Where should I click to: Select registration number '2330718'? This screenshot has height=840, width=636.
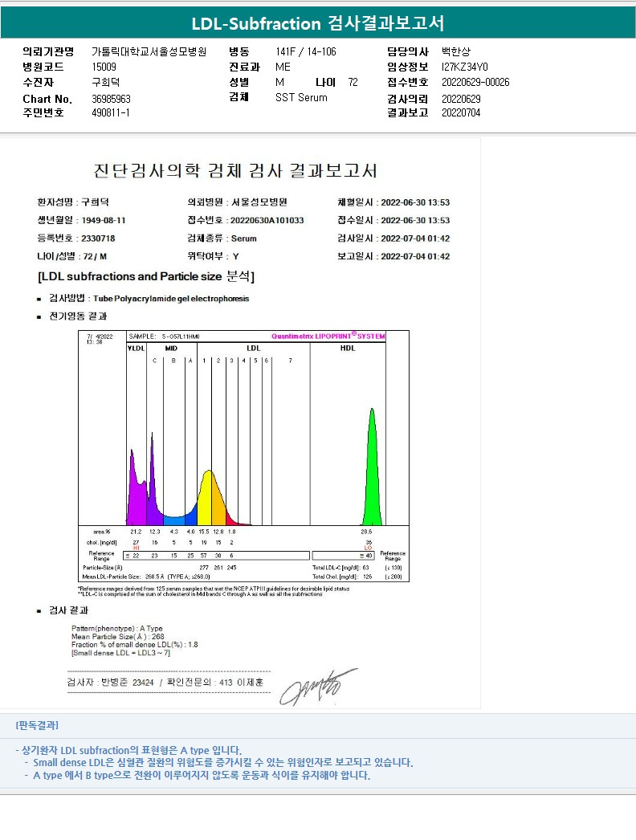(x=98, y=239)
